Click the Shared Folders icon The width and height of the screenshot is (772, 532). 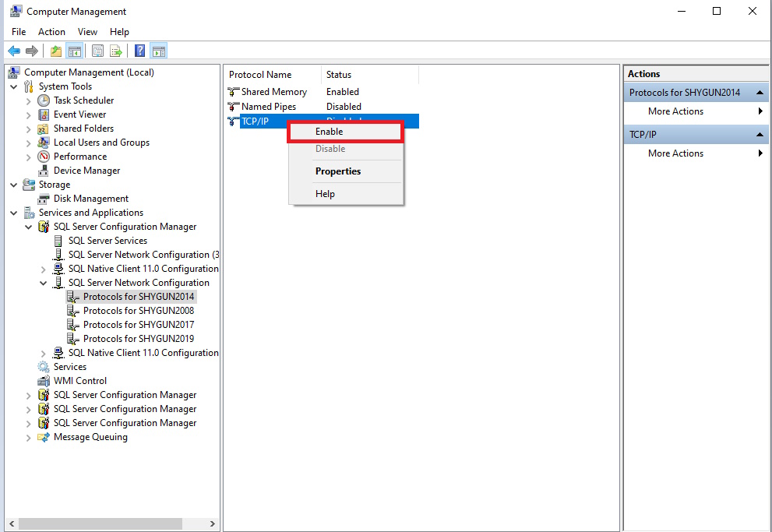coord(44,129)
